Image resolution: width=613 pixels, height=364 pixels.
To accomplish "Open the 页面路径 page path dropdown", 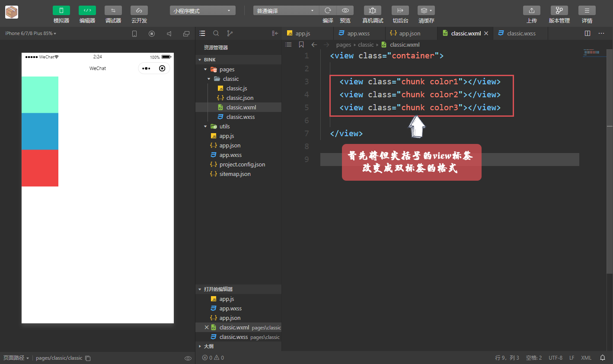I will click(16, 358).
